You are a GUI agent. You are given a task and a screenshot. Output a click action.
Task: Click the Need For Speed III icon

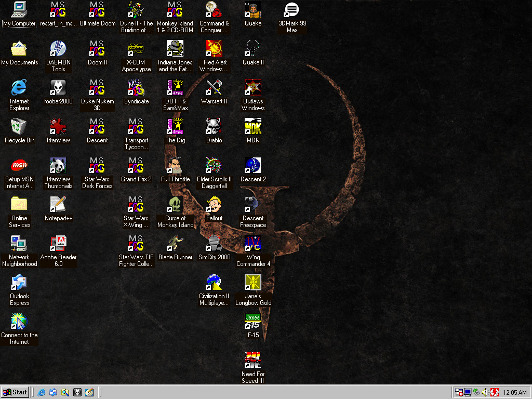click(x=253, y=361)
